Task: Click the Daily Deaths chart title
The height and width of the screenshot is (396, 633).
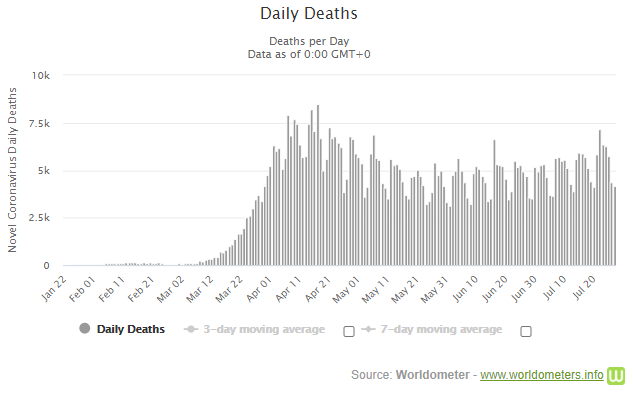Action: [x=309, y=14]
